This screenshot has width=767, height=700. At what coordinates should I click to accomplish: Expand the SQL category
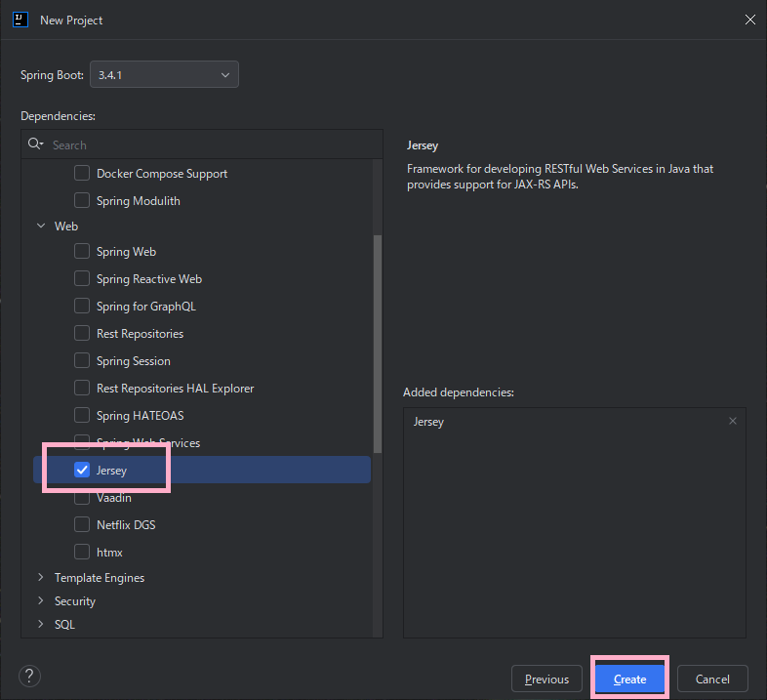tap(41, 624)
